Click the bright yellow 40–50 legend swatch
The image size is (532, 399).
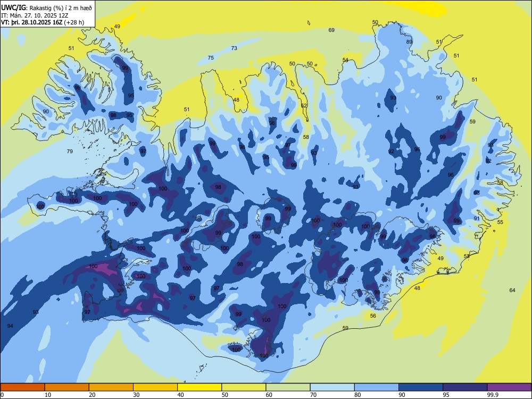coord(199,387)
